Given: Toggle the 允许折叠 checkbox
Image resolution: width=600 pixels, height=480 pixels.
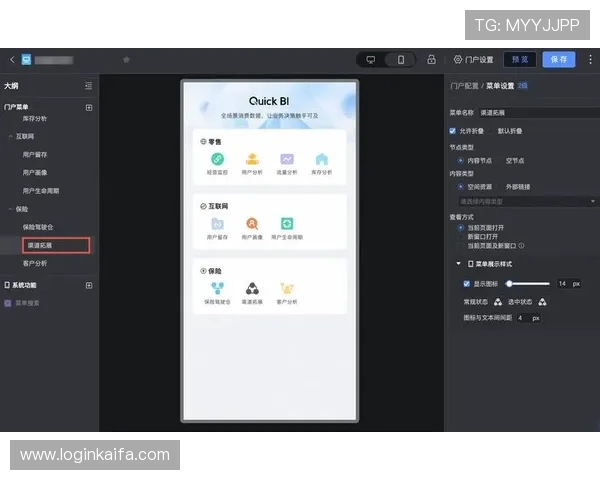Looking at the screenshot, I should [453, 131].
